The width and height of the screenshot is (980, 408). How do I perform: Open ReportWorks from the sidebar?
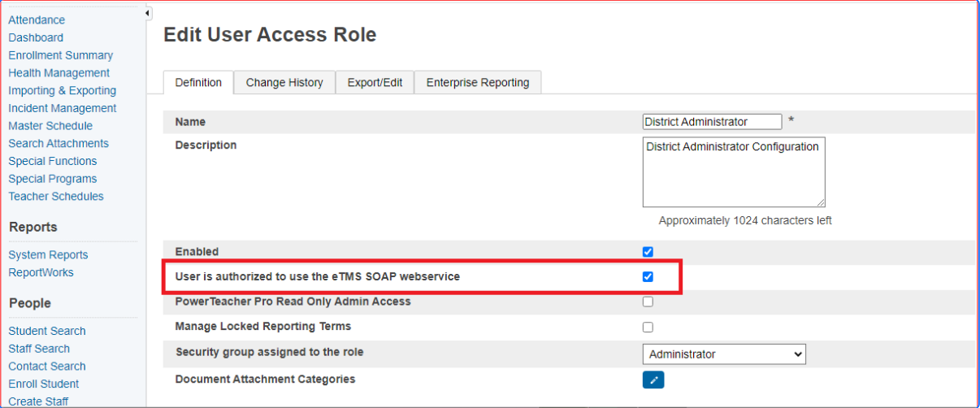(41, 272)
